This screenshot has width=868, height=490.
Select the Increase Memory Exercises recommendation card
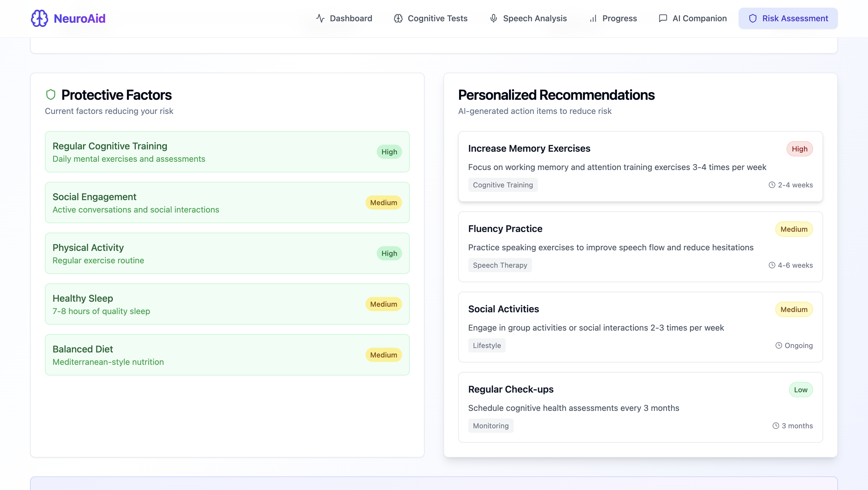(x=640, y=166)
